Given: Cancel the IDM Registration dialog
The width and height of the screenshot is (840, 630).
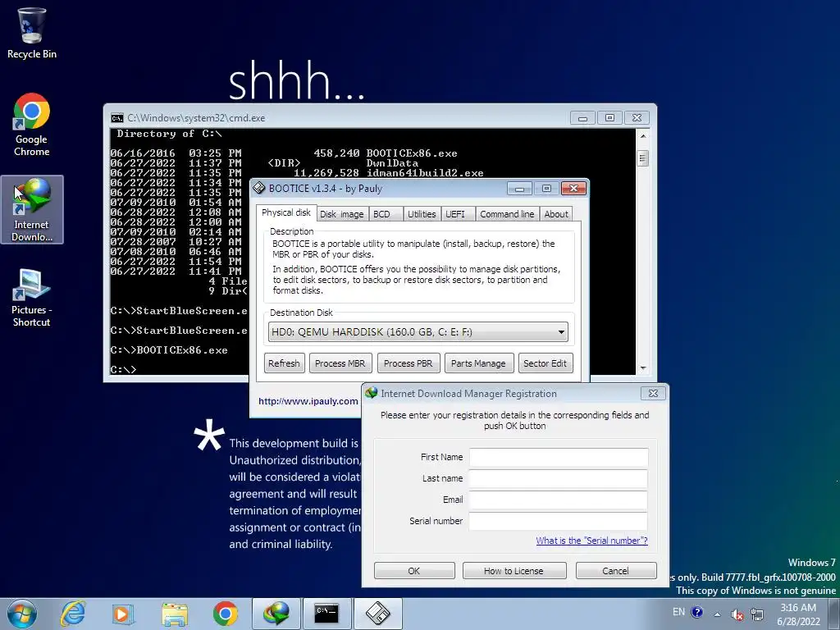Looking at the screenshot, I should (x=615, y=571).
